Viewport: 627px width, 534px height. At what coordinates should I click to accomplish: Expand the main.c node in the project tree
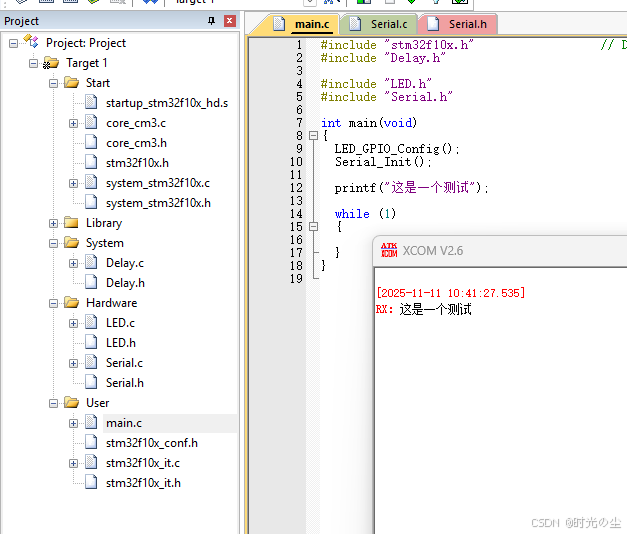click(x=73, y=423)
